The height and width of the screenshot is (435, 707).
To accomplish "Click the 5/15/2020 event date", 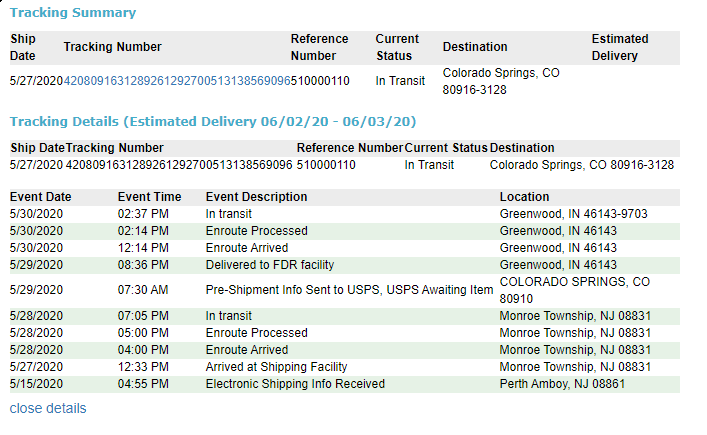I will [x=37, y=384].
